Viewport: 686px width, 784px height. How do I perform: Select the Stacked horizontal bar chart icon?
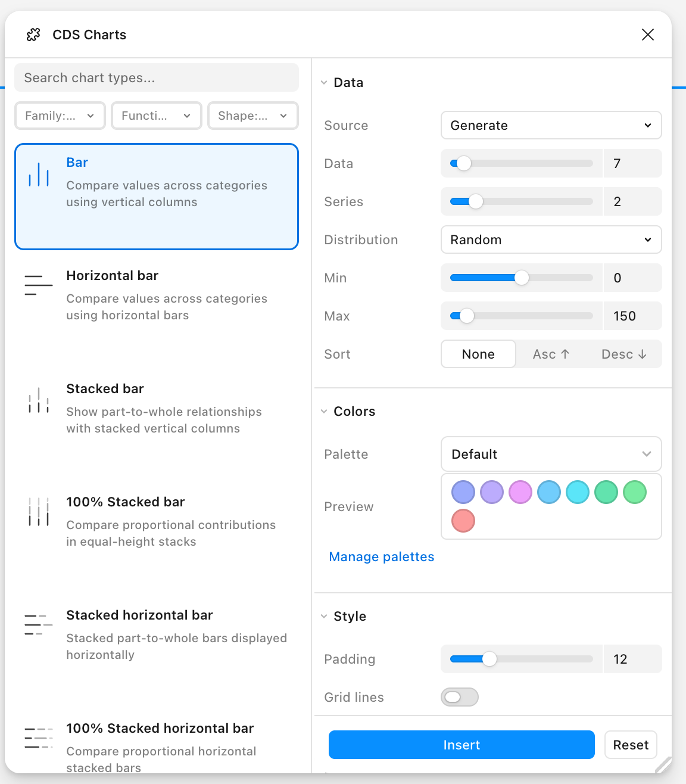(39, 624)
